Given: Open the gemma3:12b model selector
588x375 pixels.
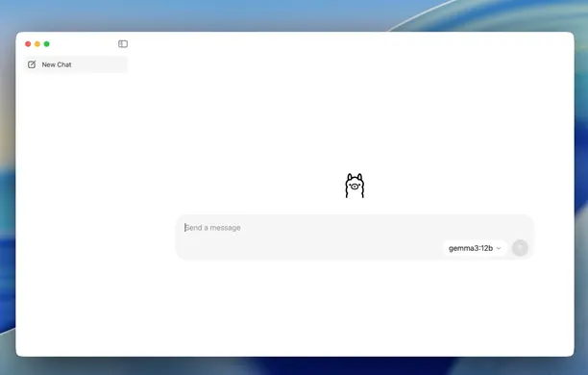Looking at the screenshot, I should 475,248.
